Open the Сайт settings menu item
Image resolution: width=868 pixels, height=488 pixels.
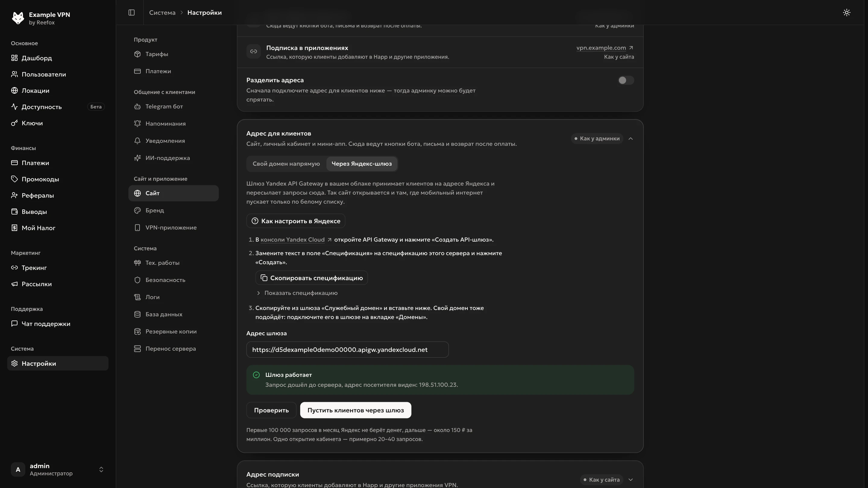174,193
